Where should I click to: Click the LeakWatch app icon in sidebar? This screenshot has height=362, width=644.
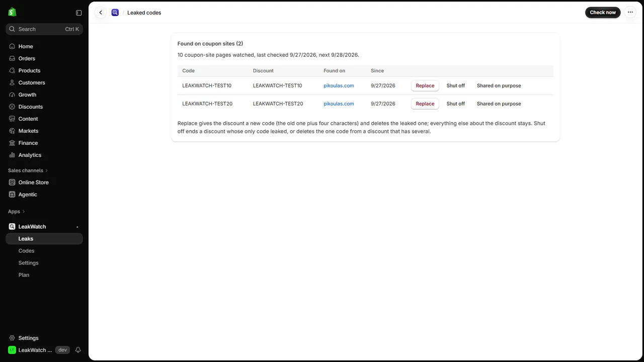click(12, 227)
